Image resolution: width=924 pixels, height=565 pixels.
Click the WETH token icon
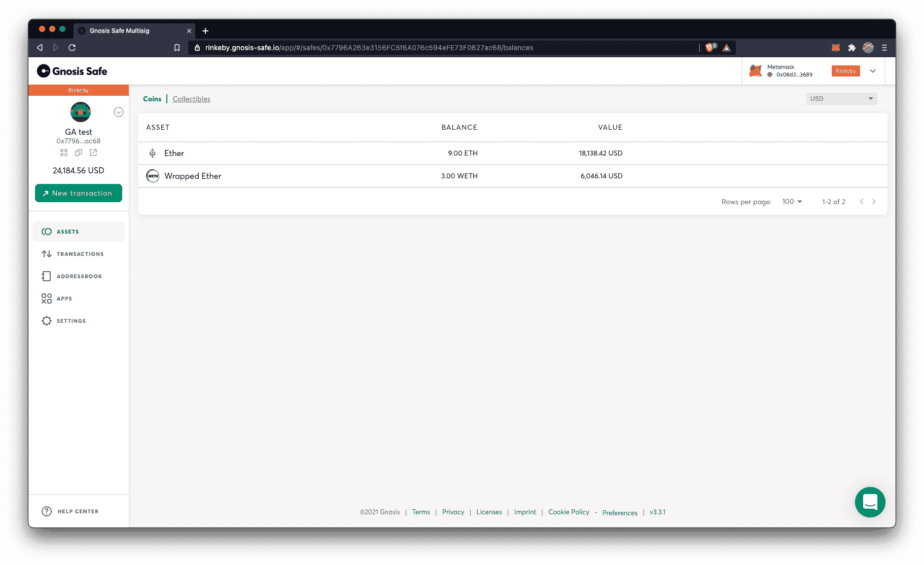[153, 176]
